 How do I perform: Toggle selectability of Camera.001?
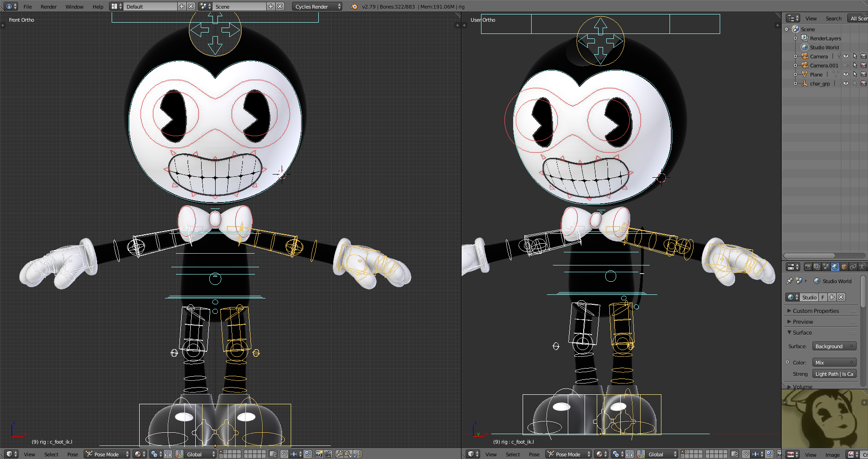(855, 66)
